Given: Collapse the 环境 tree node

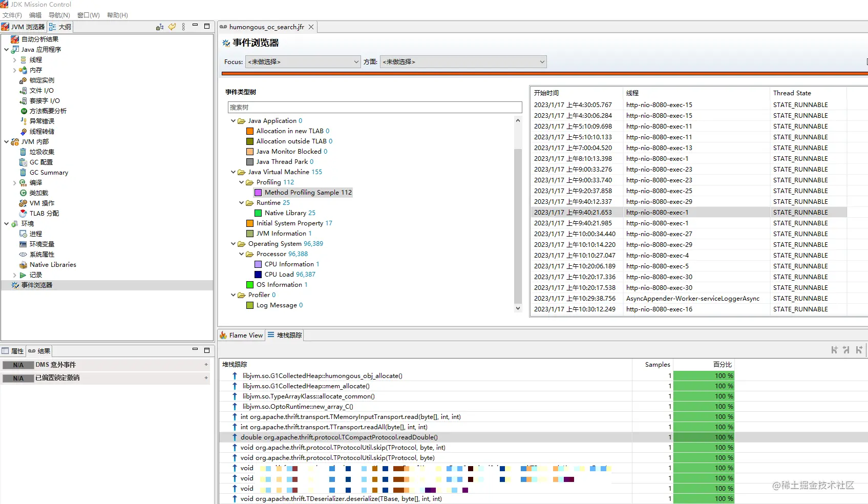Looking at the screenshot, I should click(x=6, y=224).
